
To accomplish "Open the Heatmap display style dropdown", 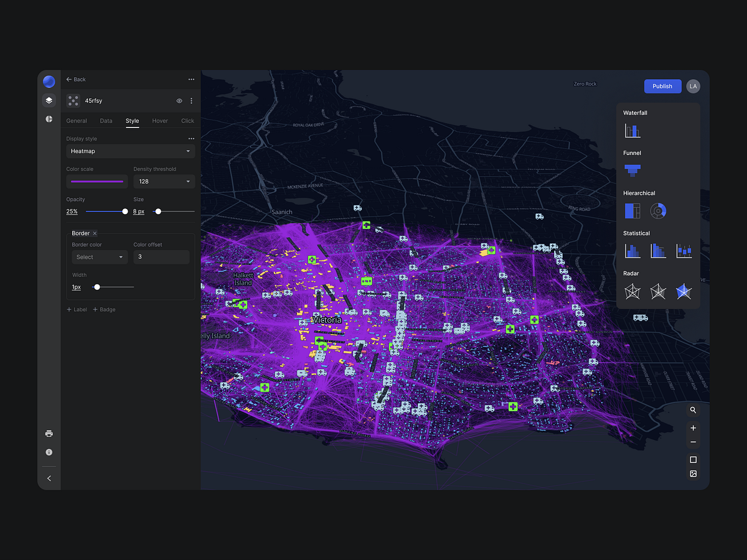I will tap(130, 151).
